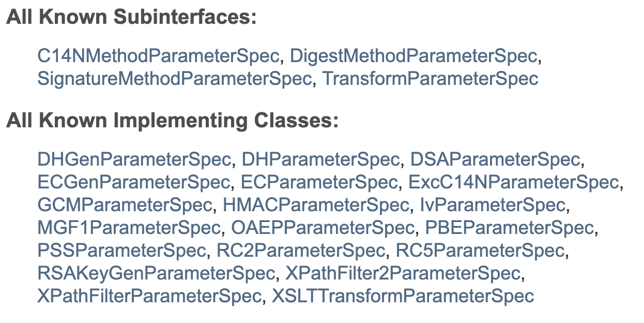Open the HMACParameterSpec class link
644x323 pixels.
pyautogui.click(x=316, y=205)
